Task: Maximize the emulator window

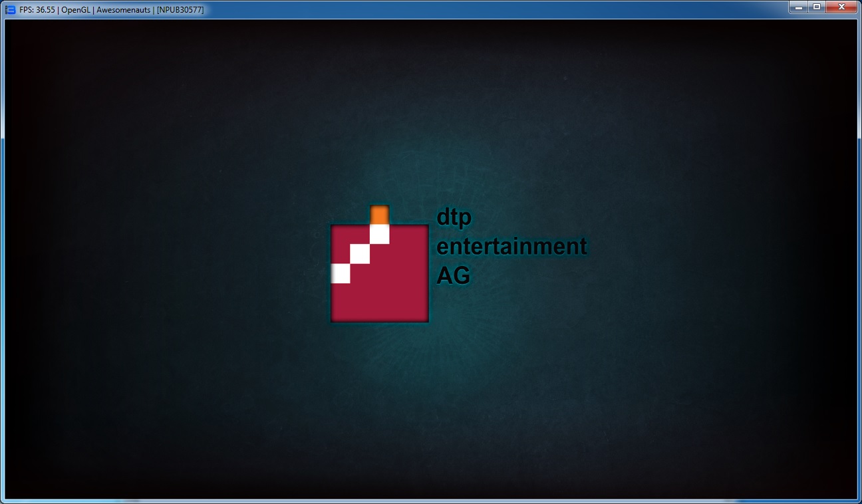Action: (x=816, y=7)
